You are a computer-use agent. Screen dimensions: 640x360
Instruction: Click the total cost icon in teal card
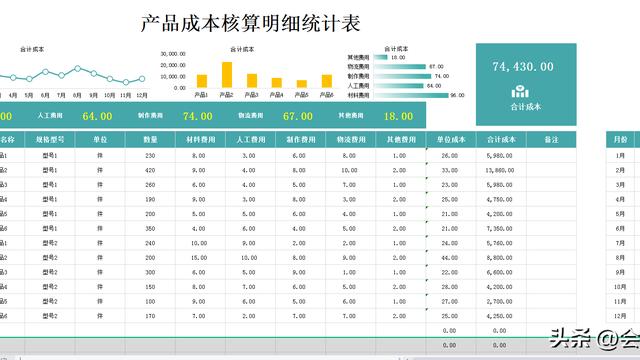(520, 92)
